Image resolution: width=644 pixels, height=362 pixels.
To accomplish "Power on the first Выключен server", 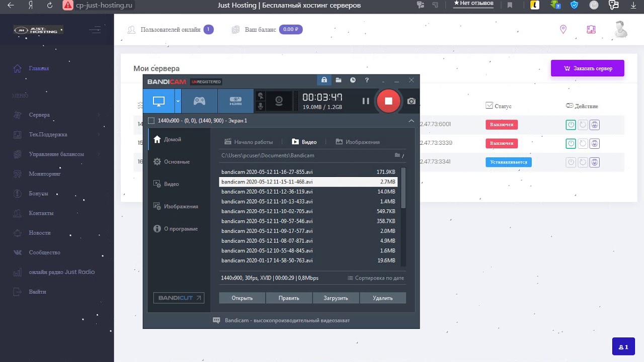I will click(x=571, y=125).
